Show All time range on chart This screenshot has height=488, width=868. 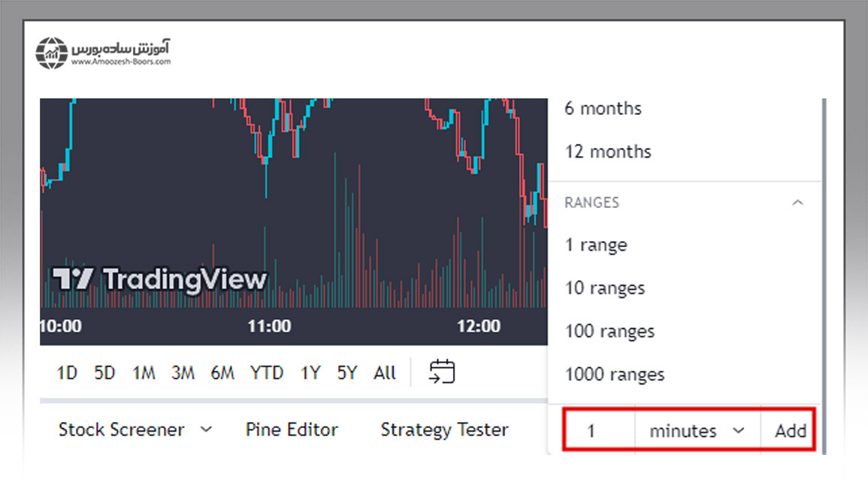pyautogui.click(x=384, y=373)
